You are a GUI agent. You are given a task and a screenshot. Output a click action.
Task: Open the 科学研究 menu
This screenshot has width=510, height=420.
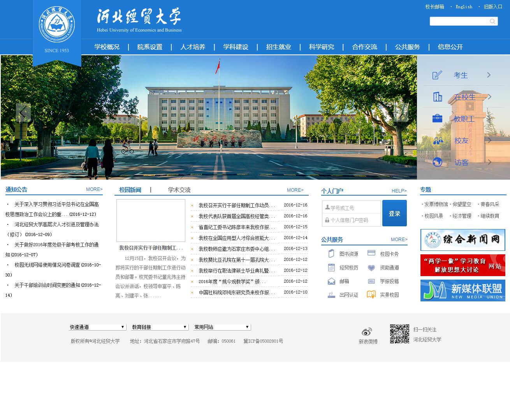pos(322,47)
